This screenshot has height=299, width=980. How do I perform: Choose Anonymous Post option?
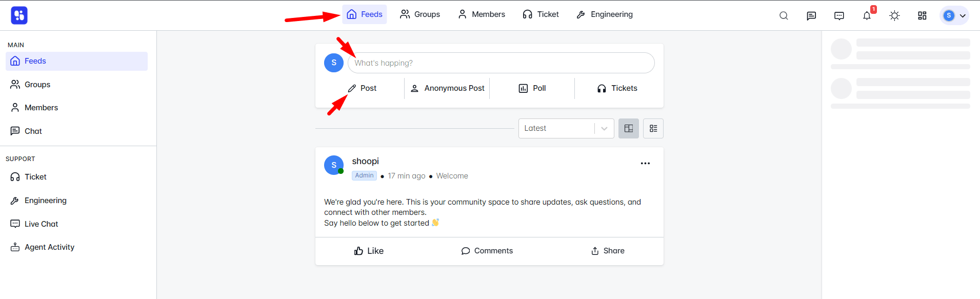pos(447,88)
